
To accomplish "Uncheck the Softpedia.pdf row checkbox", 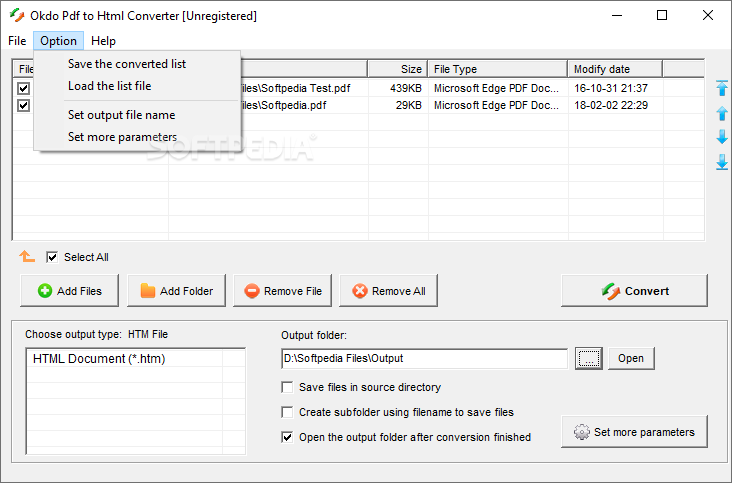I will point(23,105).
